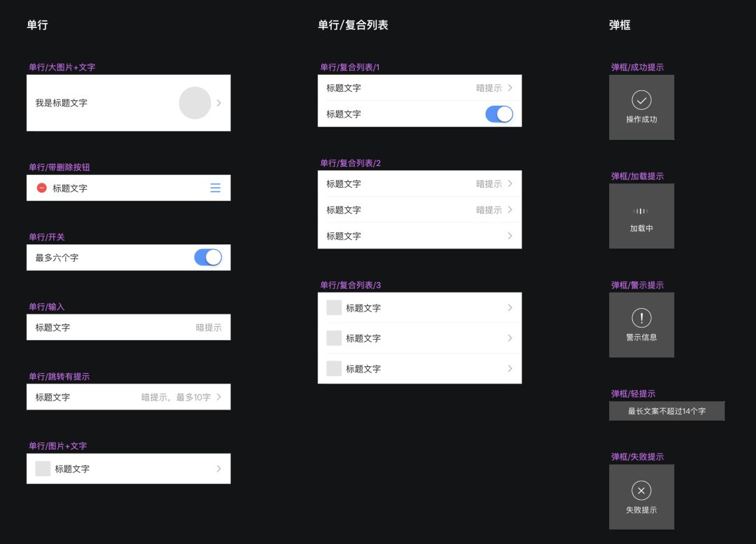Image resolution: width=756 pixels, height=544 pixels.
Task: Click the red delete minus icon
Action: [42, 188]
